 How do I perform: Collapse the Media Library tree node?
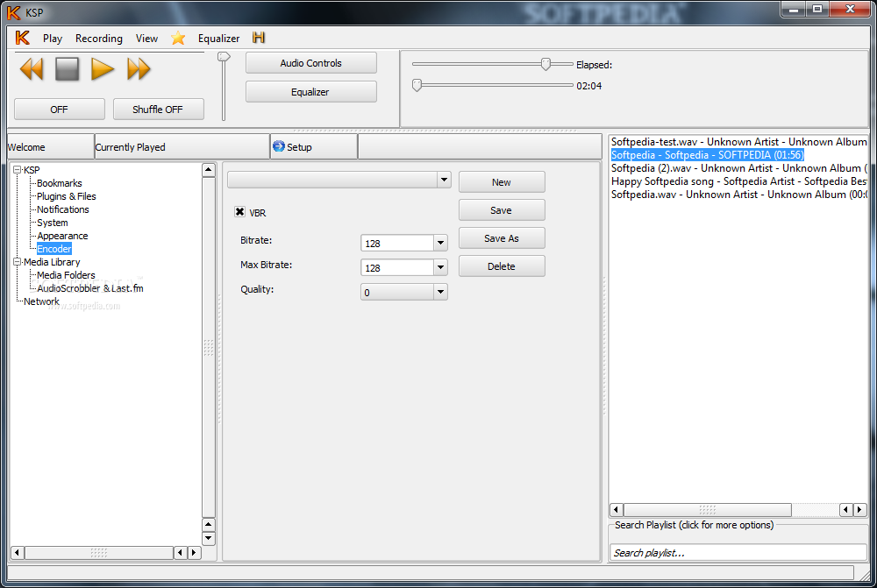point(18,262)
